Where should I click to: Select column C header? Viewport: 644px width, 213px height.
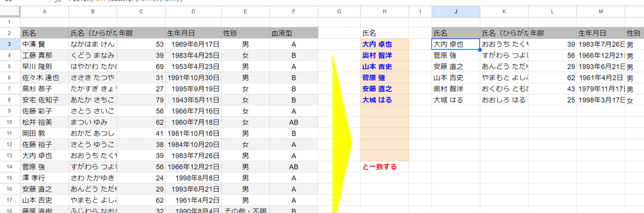tap(141, 11)
